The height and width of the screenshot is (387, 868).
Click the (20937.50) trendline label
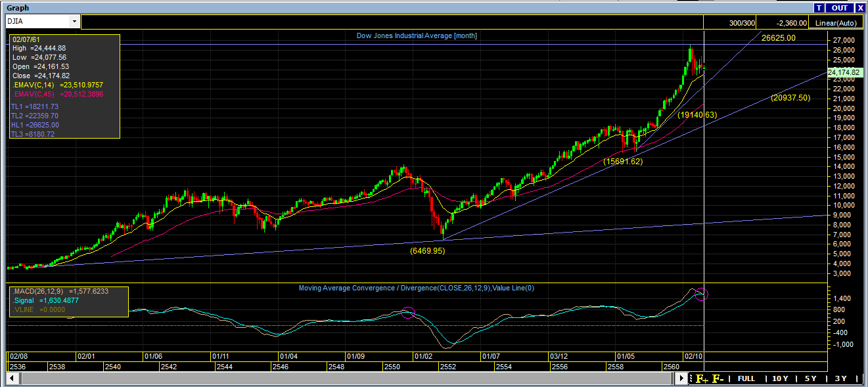point(790,98)
